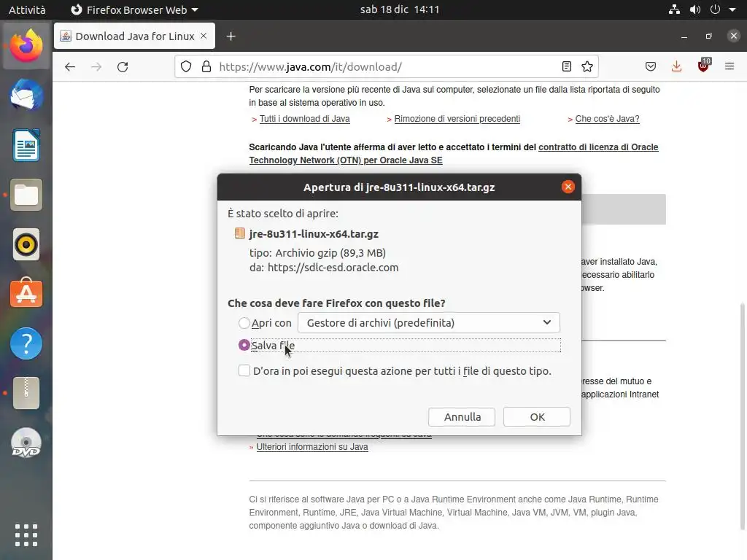Open Ubuntu Software store

tap(26, 293)
